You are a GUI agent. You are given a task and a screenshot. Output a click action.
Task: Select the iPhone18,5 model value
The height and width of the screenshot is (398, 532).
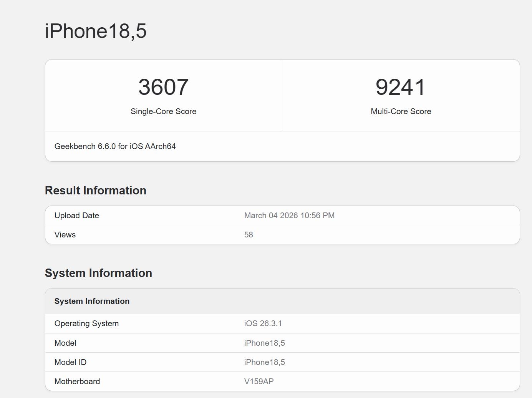[265, 343]
